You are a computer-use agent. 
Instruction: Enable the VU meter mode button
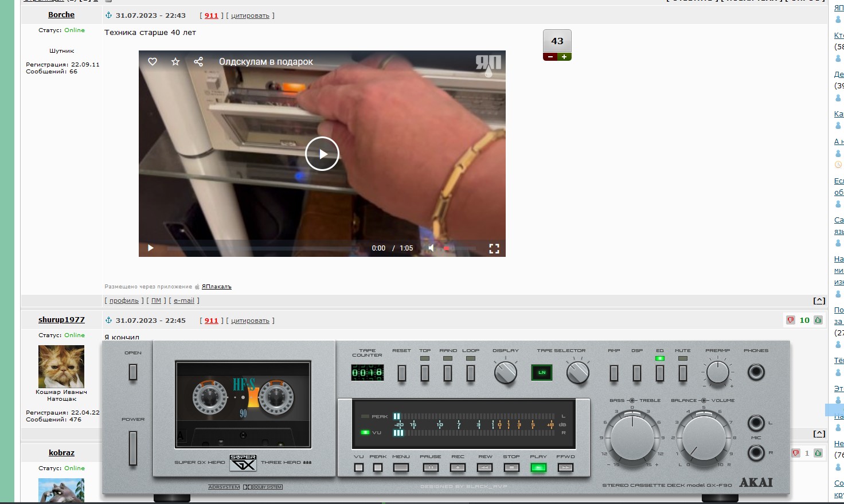point(359,468)
